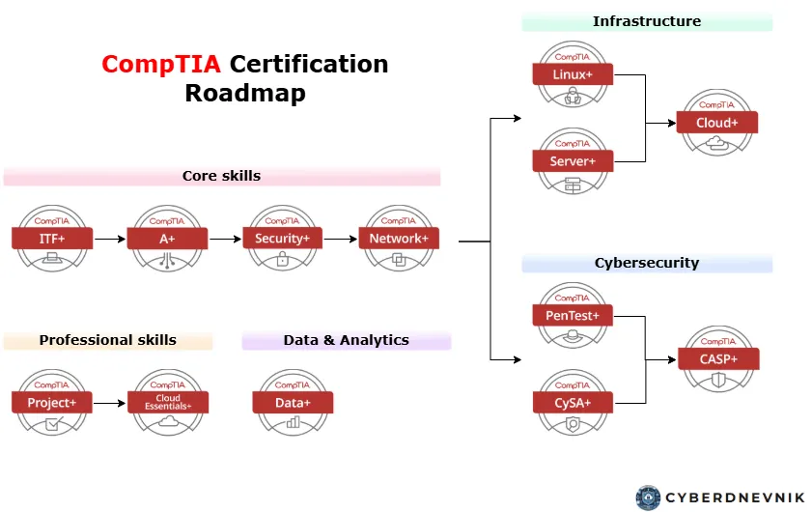The width and height of the screenshot is (812, 512).
Task: Click the Data & Analytics header
Action: (347, 340)
